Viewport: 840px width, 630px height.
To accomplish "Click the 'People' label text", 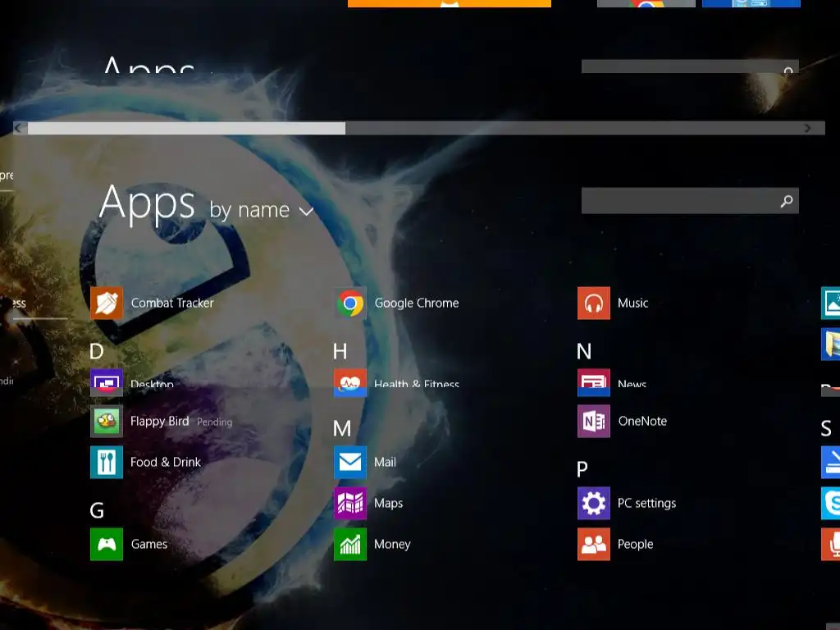I will click(636, 545).
